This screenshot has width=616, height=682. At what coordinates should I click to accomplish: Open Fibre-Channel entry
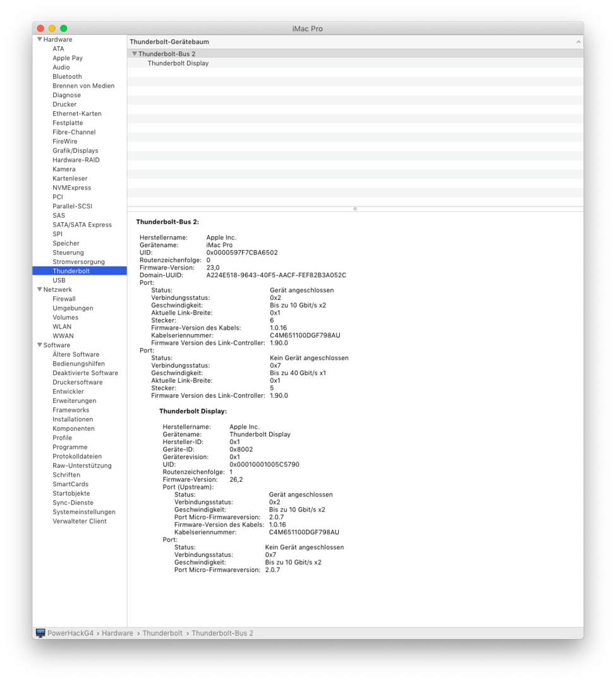point(74,132)
